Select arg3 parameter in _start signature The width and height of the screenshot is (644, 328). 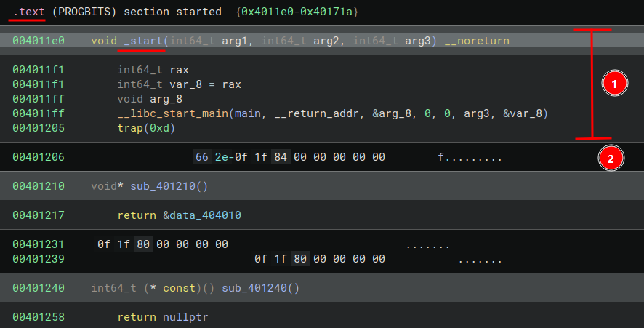(416, 41)
